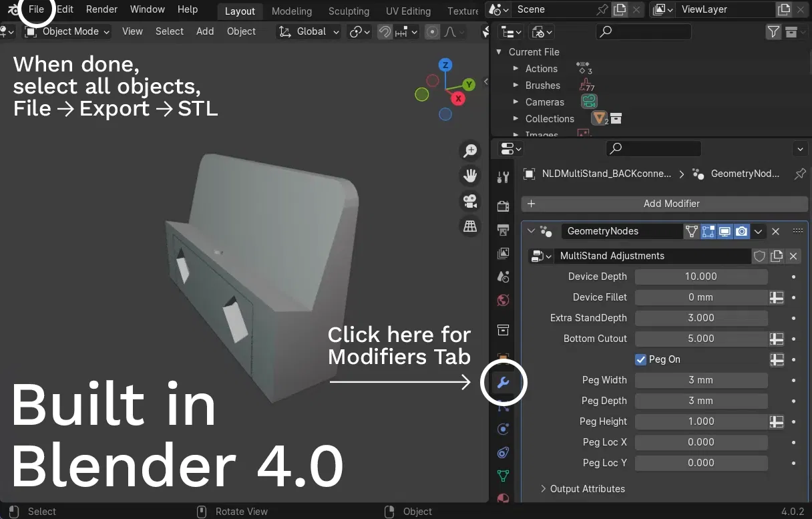This screenshot has height=519, width=812.
Task: Click the Scene name field
Action: pos(553,9)
